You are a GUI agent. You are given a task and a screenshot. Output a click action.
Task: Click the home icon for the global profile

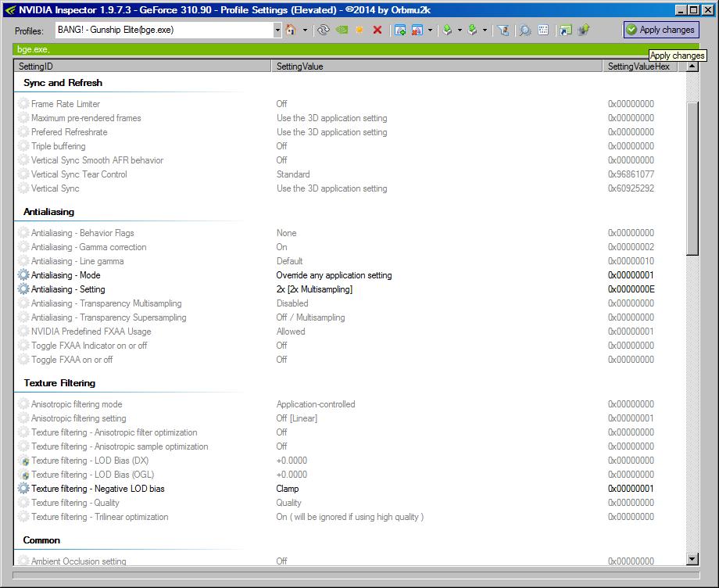coord(290,30)
